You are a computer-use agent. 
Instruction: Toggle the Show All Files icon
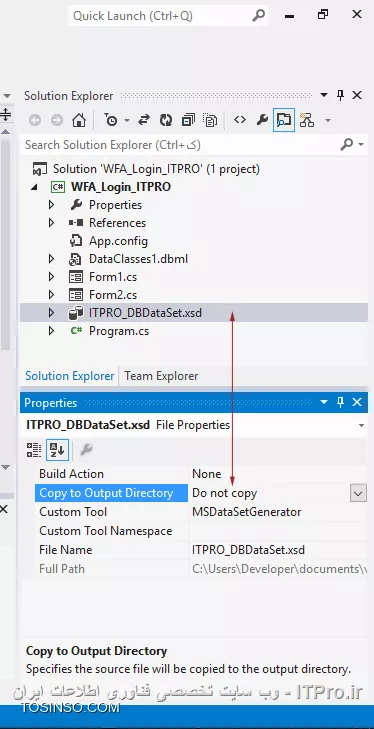(x=210, y=120)
